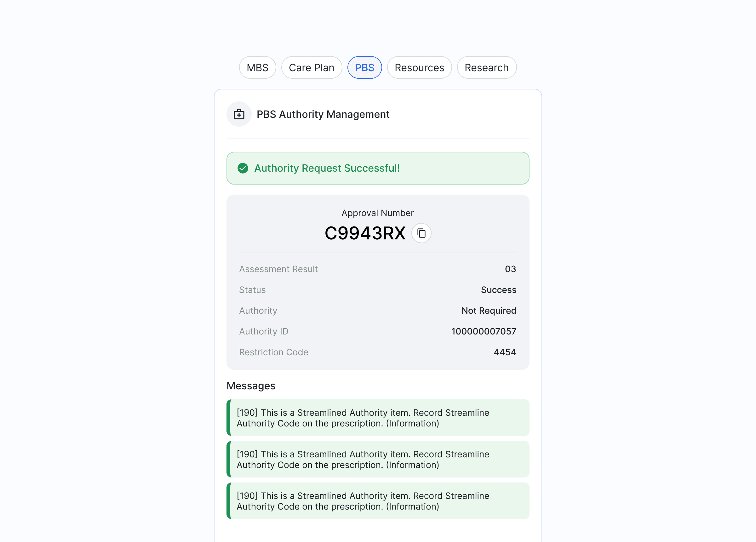Select the PBS tab

coord(364,68)
